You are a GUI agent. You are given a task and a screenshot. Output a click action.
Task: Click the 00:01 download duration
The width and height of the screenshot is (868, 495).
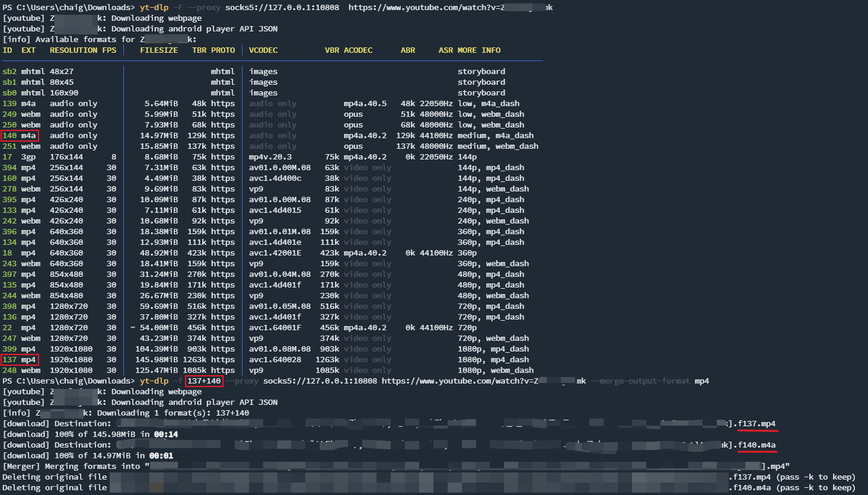[161, 456]
